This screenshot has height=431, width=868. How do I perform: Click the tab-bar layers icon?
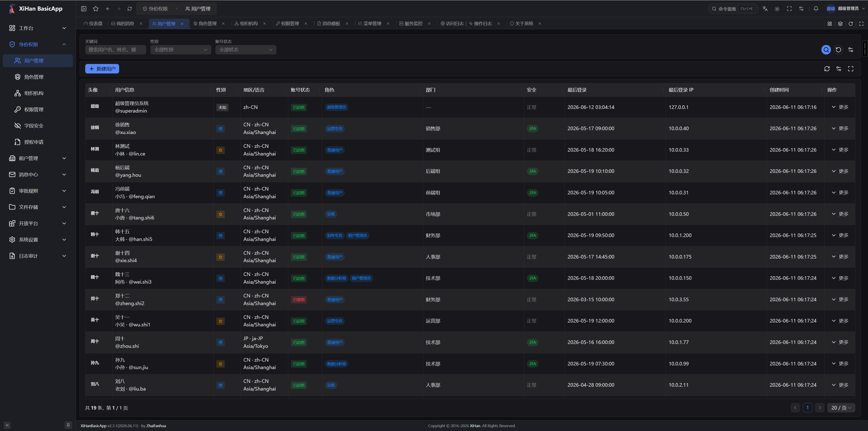pos(840,24)
